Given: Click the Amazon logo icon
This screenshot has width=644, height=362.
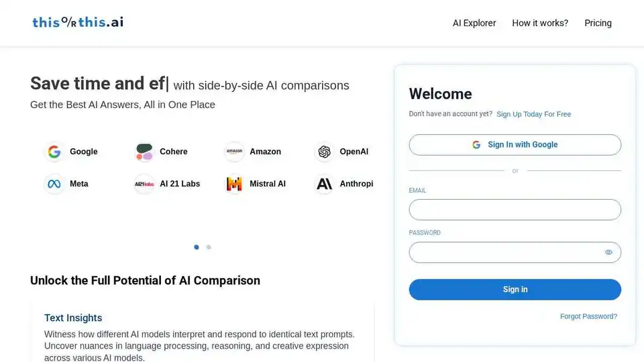Looking at the screenshot, I should [234, 152].
